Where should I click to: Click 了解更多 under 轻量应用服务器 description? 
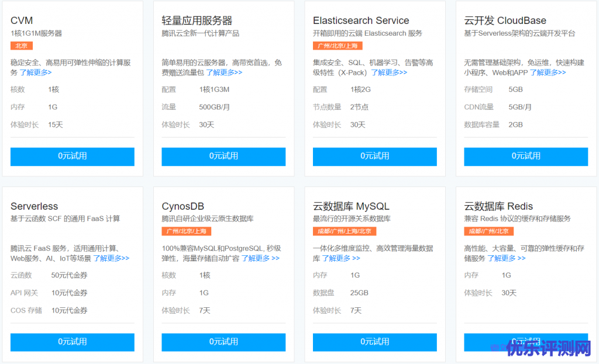coord(224,72)
